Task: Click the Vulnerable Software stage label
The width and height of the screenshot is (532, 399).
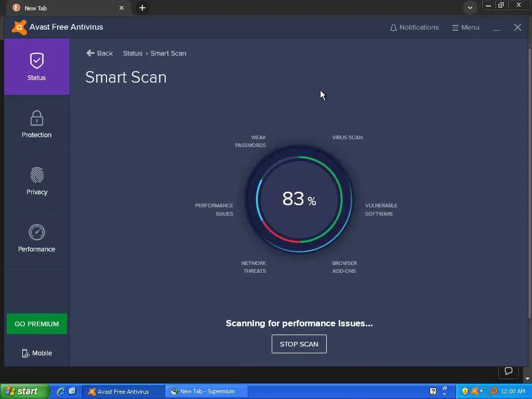Action: point(381,209)
